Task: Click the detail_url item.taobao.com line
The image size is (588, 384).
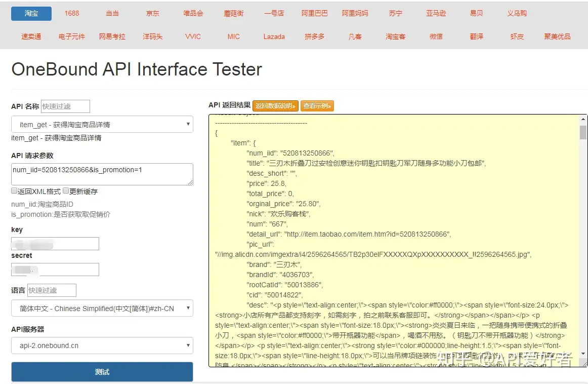Action: (x=349, y=234)
